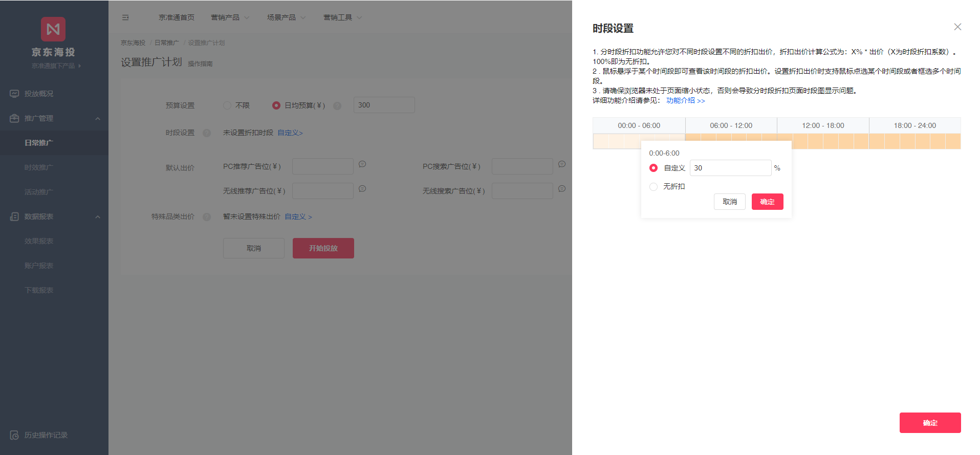Click 京东海投 breadcrumb link

[133, 43]
